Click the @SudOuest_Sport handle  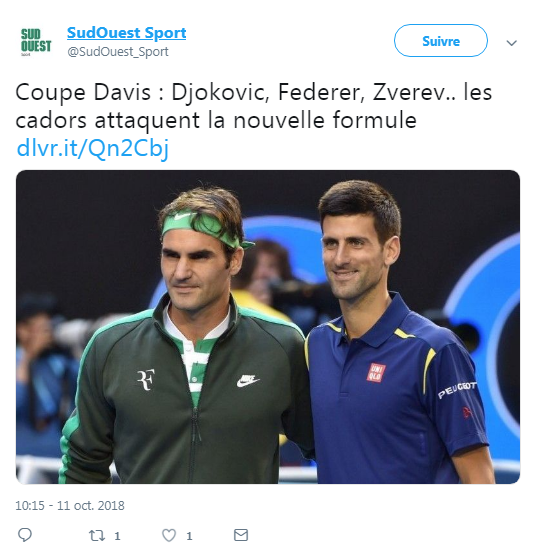coord(118,52)
